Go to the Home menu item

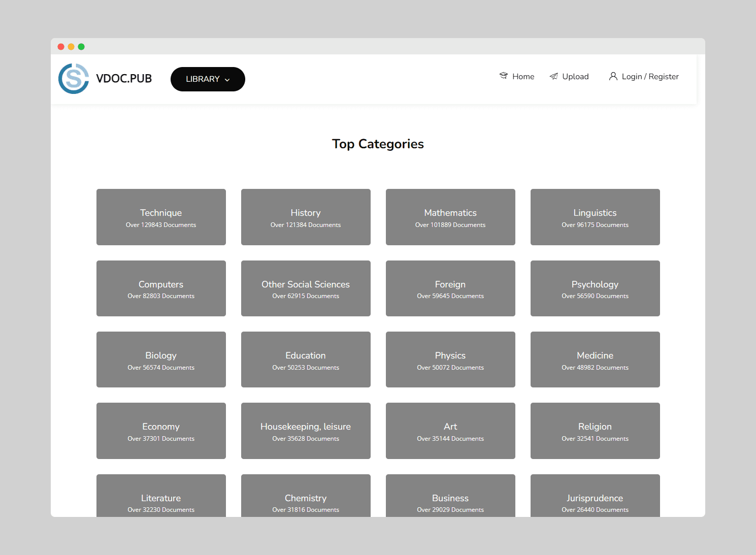click(x=523, y=77)
